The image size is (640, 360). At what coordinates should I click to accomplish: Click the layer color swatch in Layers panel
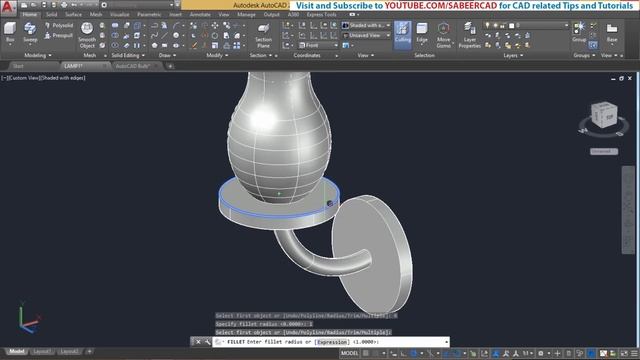511,25
